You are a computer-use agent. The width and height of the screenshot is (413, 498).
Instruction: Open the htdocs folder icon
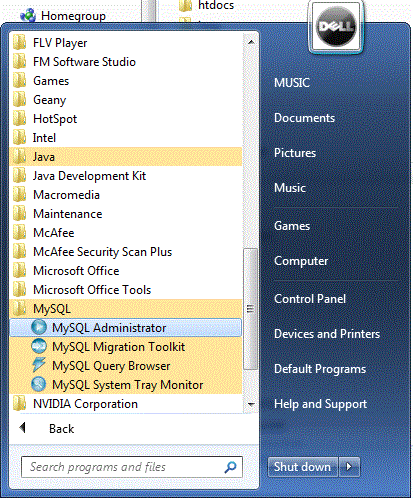[186, 5]
